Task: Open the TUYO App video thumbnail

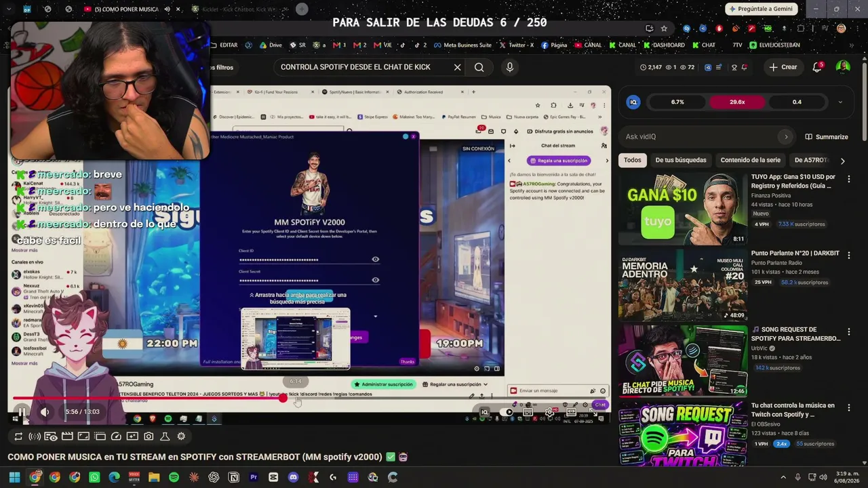Action: click(682, 209)
